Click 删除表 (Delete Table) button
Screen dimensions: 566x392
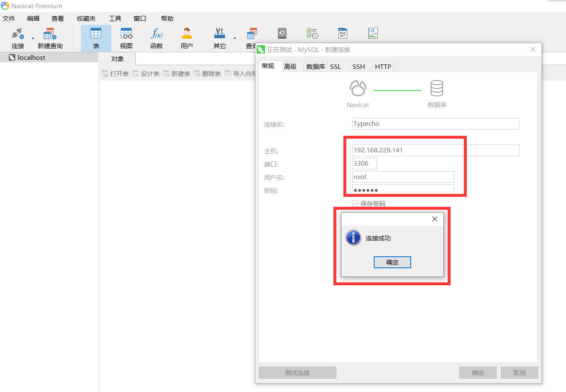click(208, 73)
